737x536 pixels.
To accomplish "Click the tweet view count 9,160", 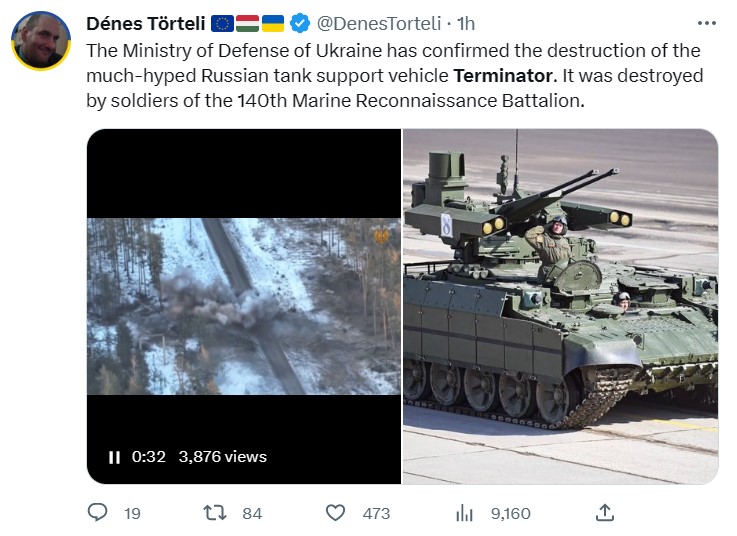I will pos(510,514).
